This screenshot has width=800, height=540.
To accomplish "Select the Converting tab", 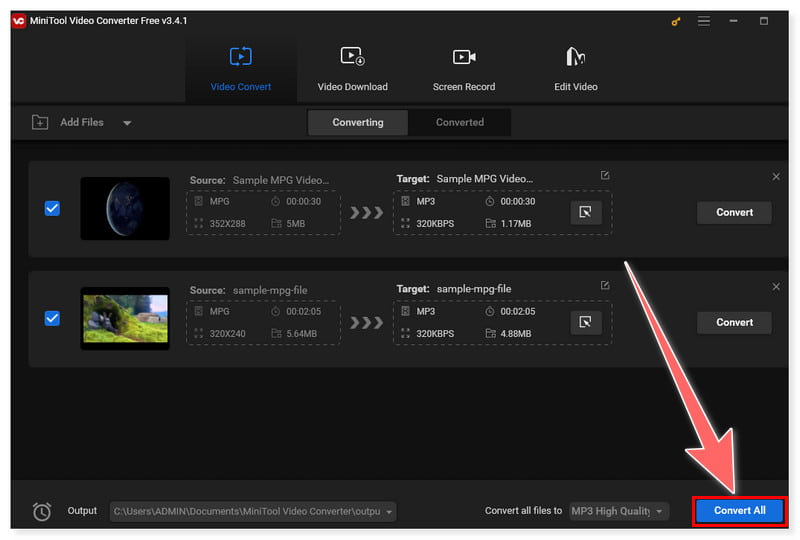I will click(357, 122).
